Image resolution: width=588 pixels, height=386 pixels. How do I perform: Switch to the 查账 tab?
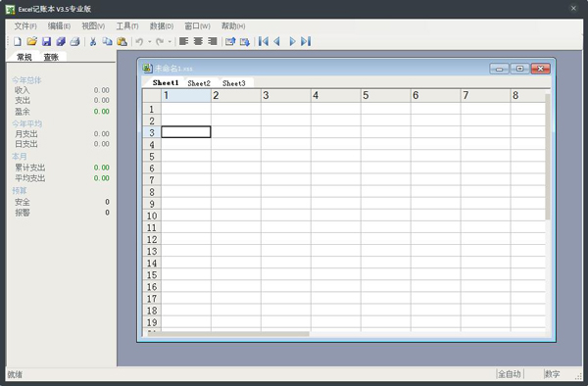point(51,57)
